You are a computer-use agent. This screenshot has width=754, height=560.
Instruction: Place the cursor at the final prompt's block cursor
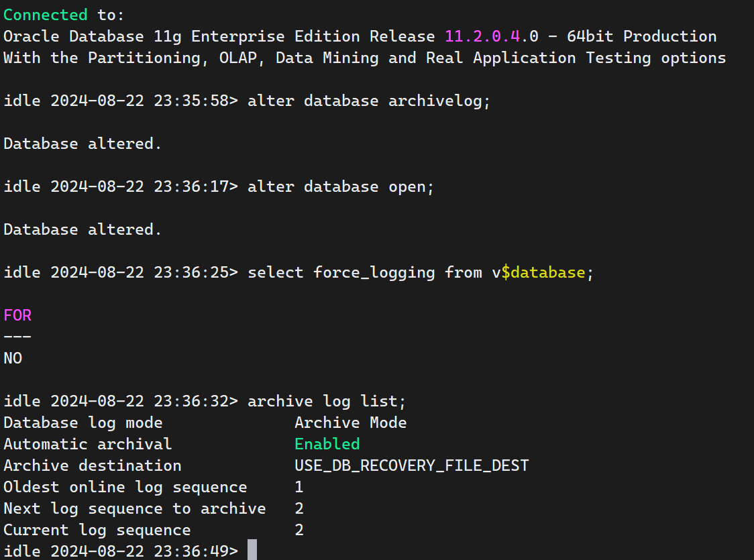(x=252, y=551)
